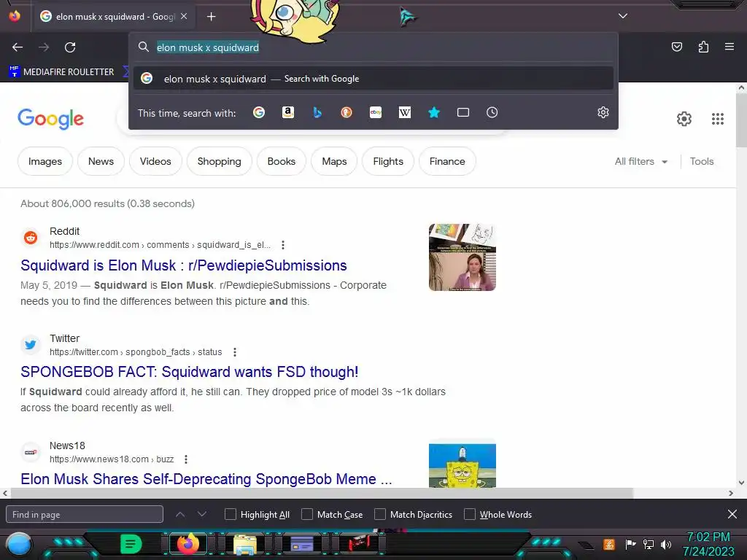Search open tabs using the tab icon
Image resolution: width=747 pixels, height=560 pixels.
(x=463, y=112)
